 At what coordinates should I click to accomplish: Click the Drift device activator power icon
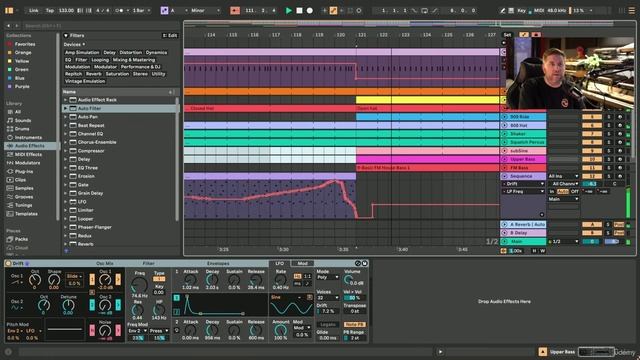pyautogui.click(x=8, y=264)
